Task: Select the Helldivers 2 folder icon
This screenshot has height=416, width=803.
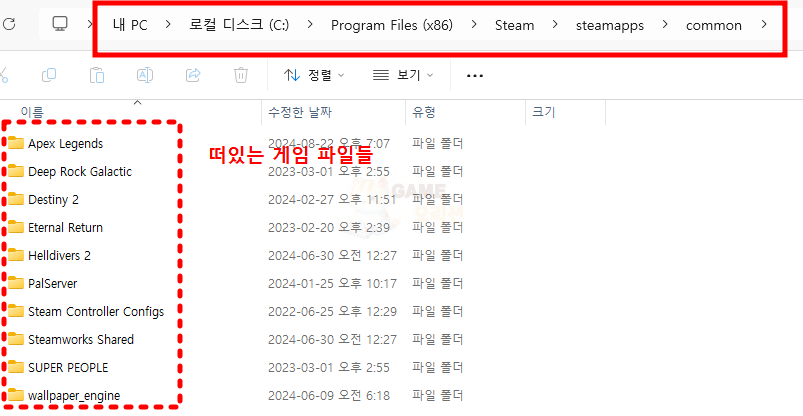Action: (x=16, y=255)
